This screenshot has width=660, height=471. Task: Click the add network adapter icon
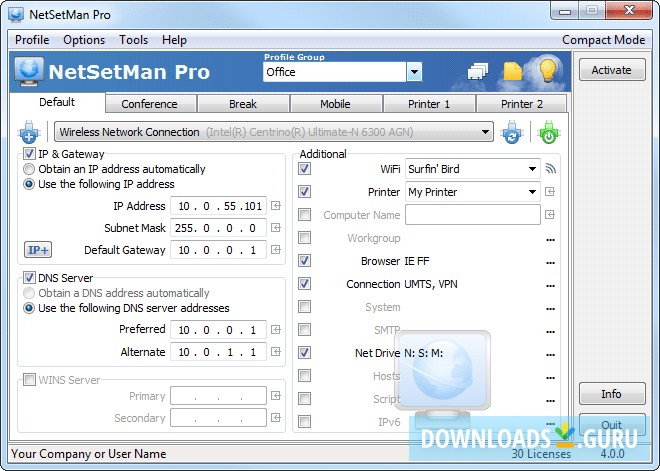29,132
